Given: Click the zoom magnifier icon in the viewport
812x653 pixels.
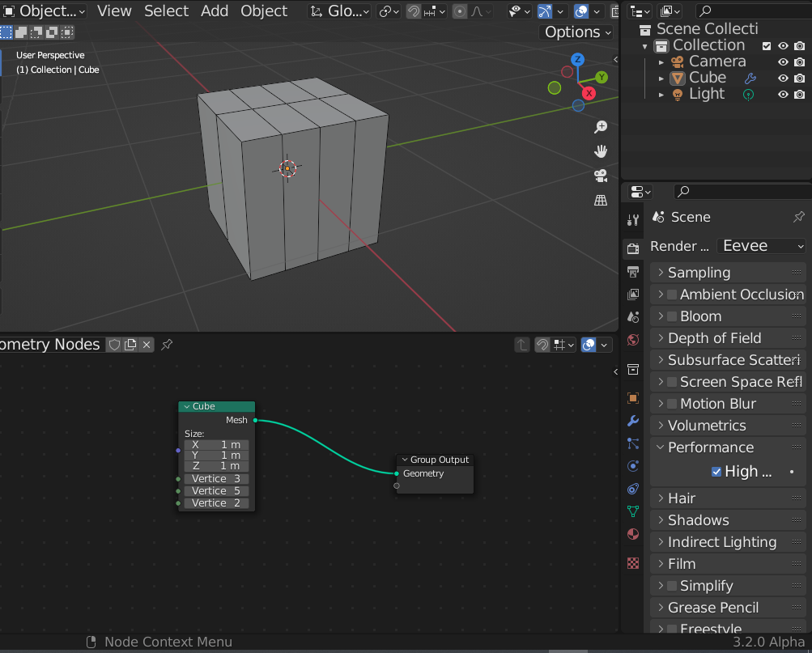Looking at the screenshot, I should 601,127.
